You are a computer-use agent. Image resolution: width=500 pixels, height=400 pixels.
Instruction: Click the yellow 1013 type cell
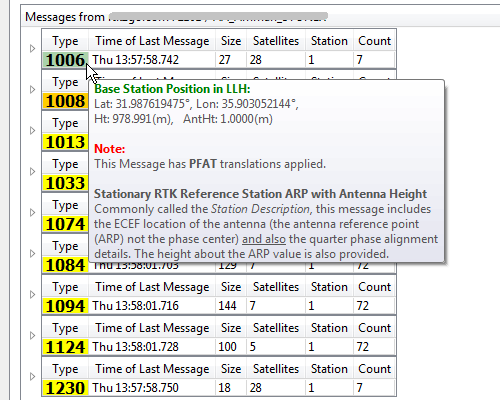[65, 142]
